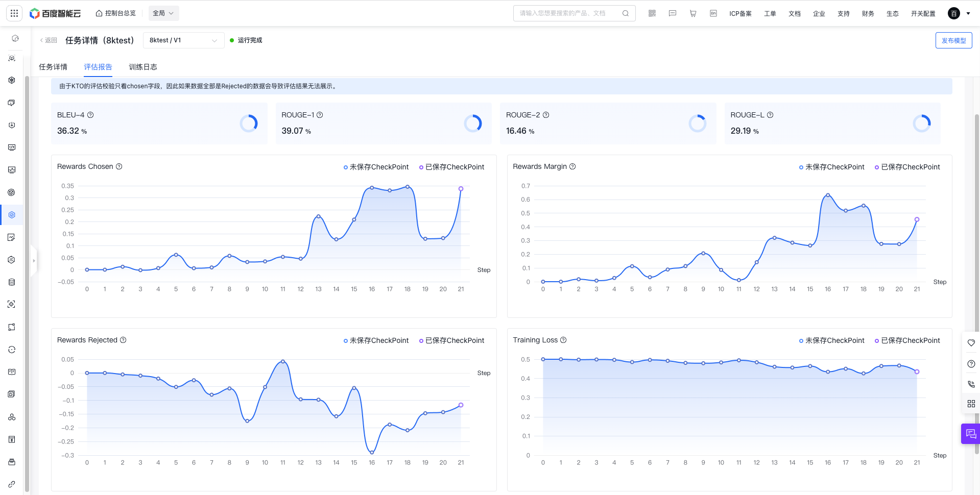Toggle 已保存CheckPoint legend in Rewards Chosen
The width and height of the screenshot is (980, 495).
pos(451,167)
